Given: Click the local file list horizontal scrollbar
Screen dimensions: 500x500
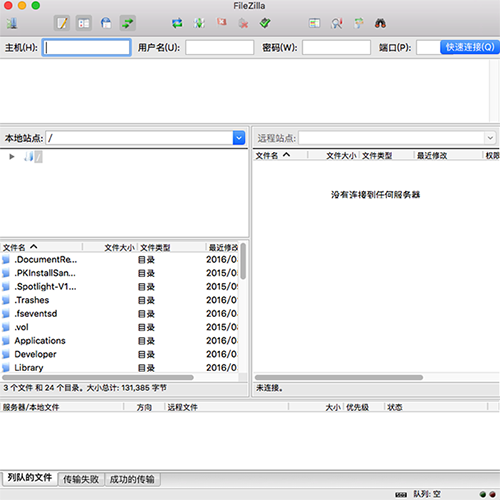Looking at the screenshot, I should click(x=98, y=377).
